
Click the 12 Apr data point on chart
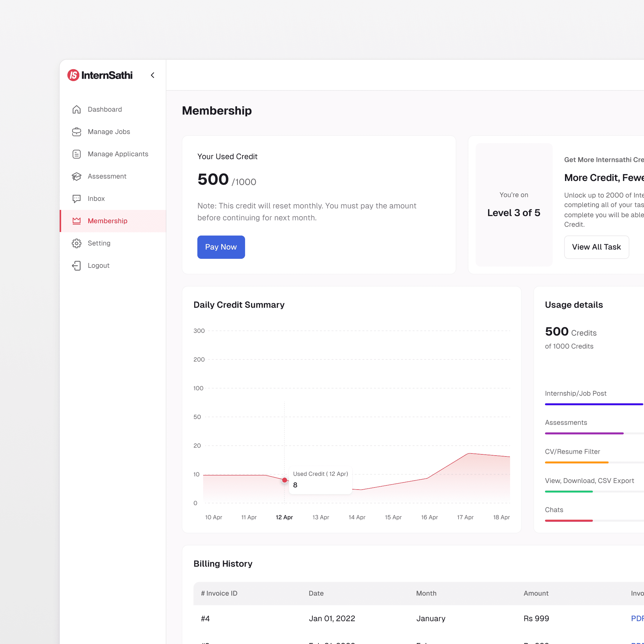(284, 480)
